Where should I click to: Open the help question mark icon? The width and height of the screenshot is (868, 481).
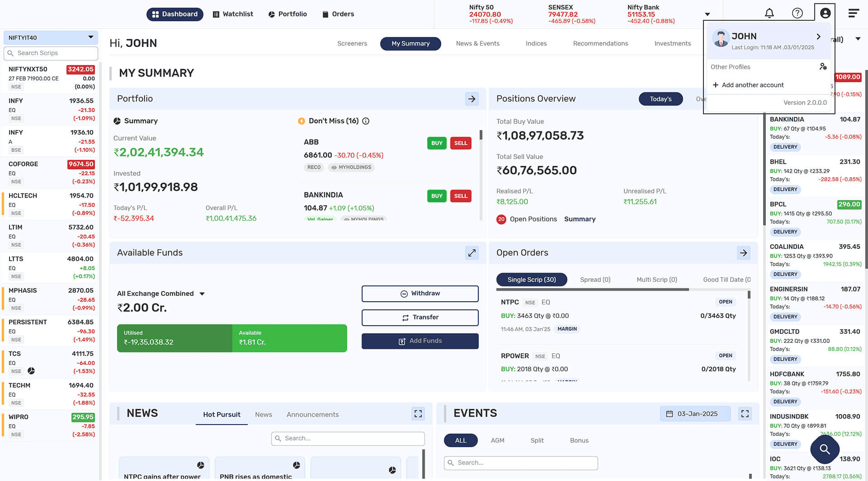(797, 14)
